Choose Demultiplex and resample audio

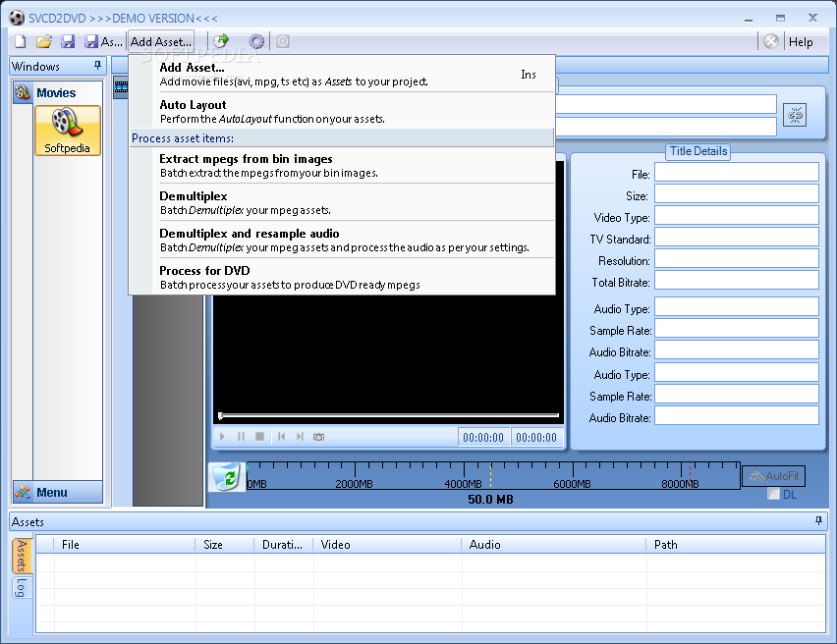pyautogui.click(x=342, y=241)
